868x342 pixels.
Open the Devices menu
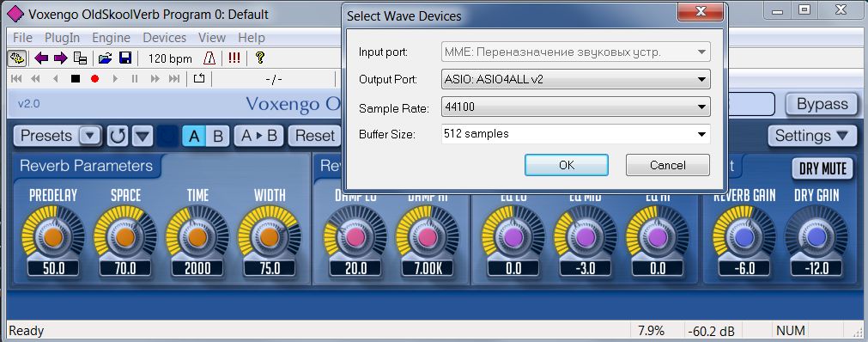164,38
